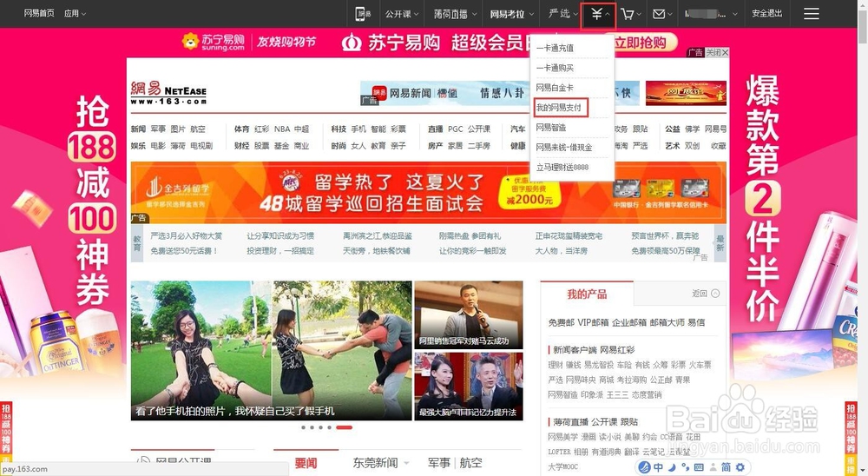Click the 留学热了 orange ad banner

click(429, 192)
